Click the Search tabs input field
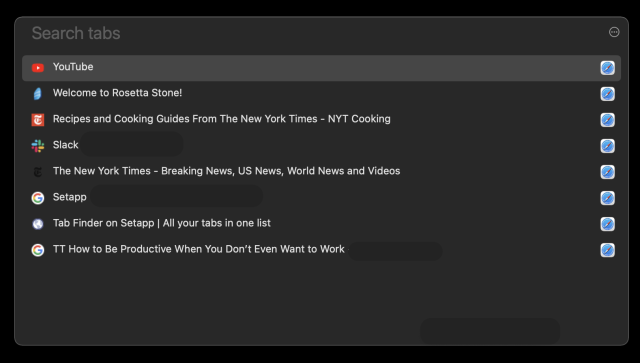This screenshot has height=363, width=640. point(314,33)
